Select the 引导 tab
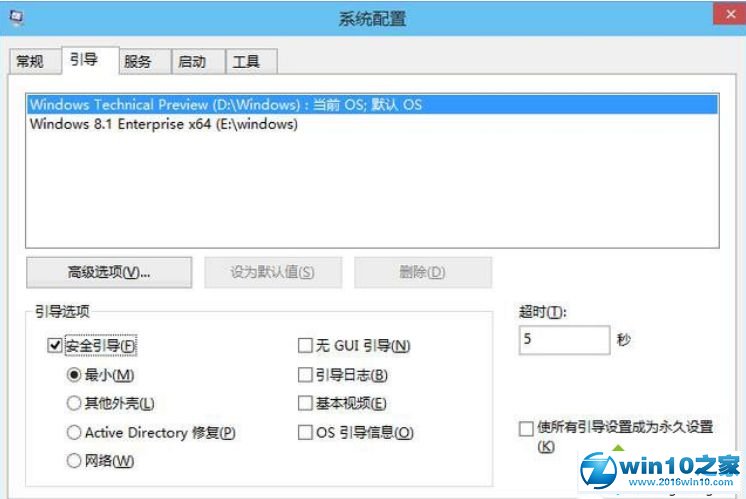 pos(84,61)
